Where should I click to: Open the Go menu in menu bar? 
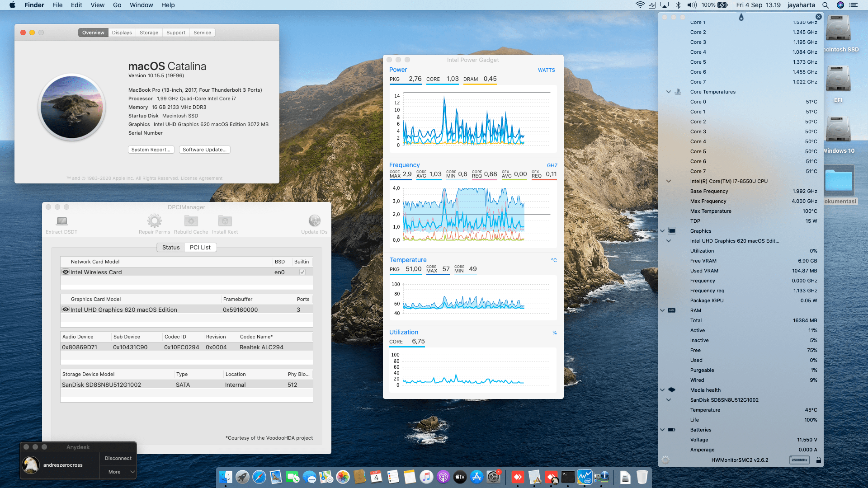pos(117,5)
